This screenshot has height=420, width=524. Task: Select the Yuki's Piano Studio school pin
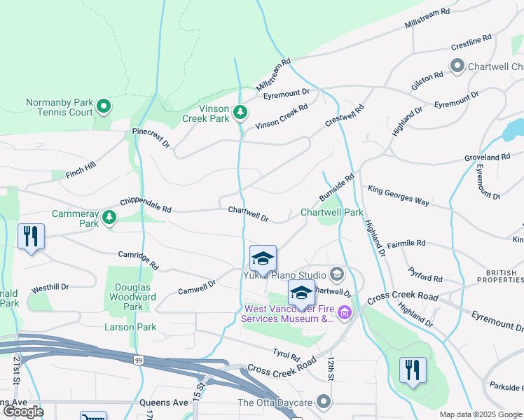tap(337, 274)
